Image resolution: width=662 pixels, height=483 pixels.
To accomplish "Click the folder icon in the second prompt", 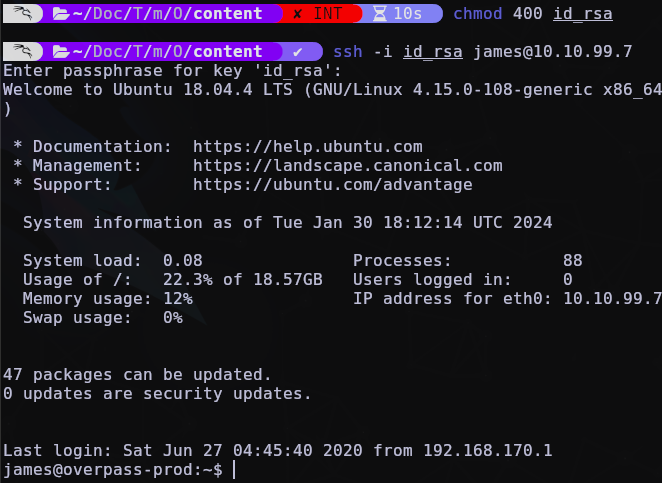I will [x=61, y=52].
